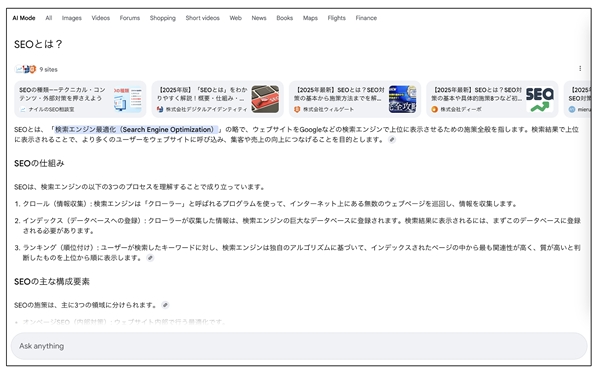
Task: Open the Images tab
Action: pyautogui.click(x=72, y=18)
